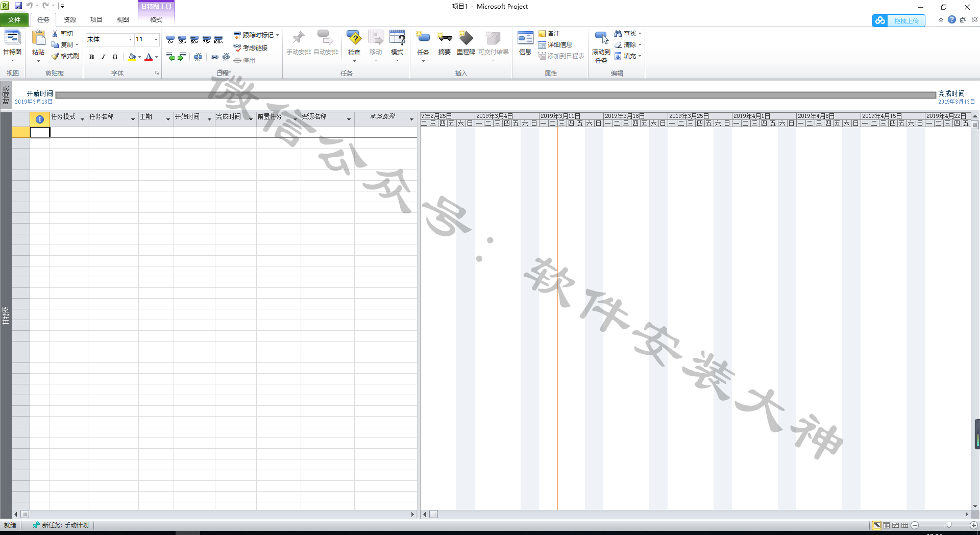Mark task 75% complete

pyautogui.click(x=207, y=39)
